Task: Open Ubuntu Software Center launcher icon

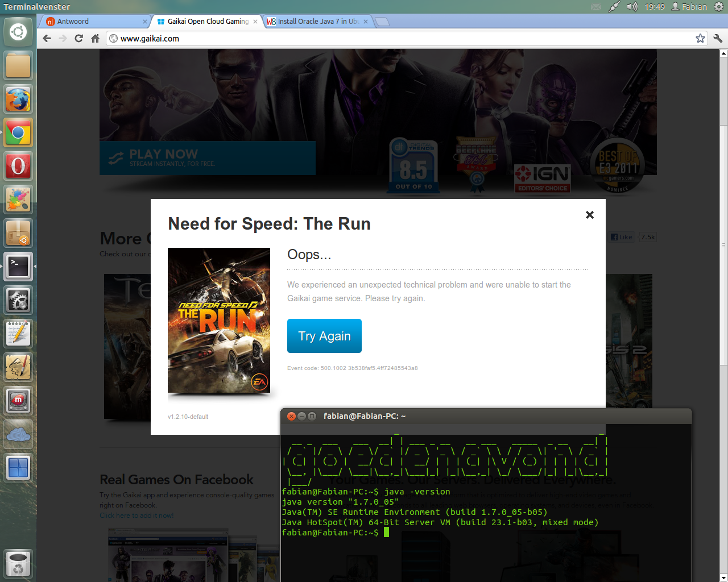Action: (18, 234)
